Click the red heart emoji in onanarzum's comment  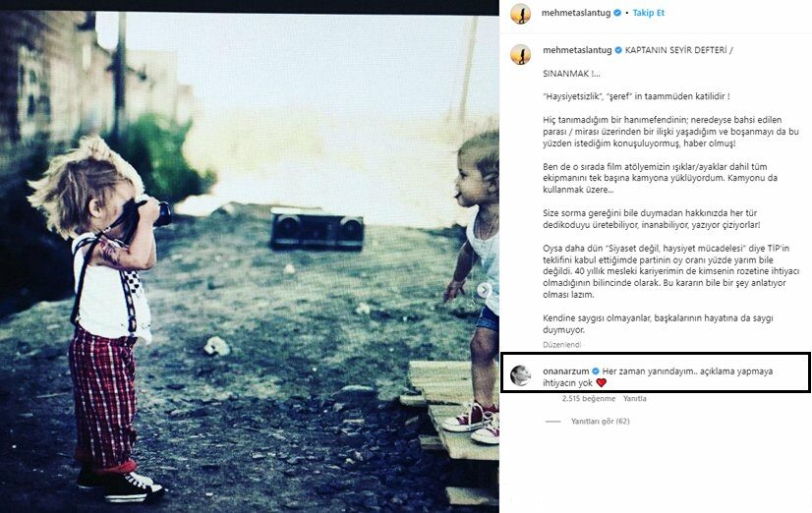click(602, 383)
